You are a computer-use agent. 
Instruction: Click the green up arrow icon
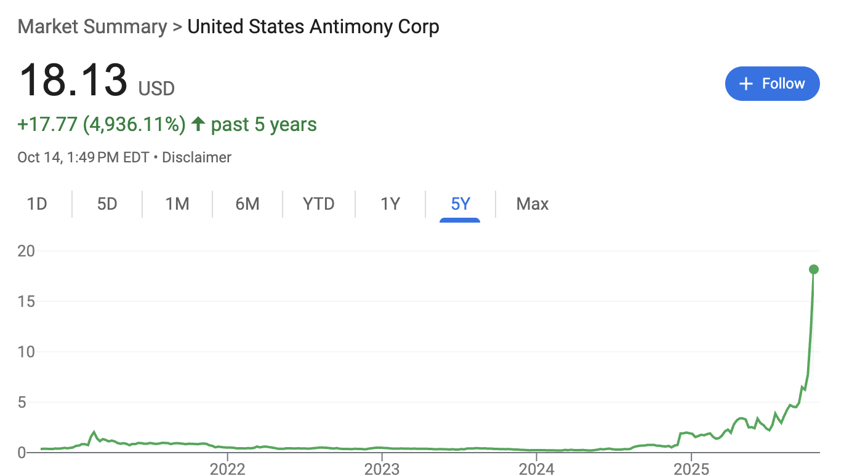pos(198,124)
